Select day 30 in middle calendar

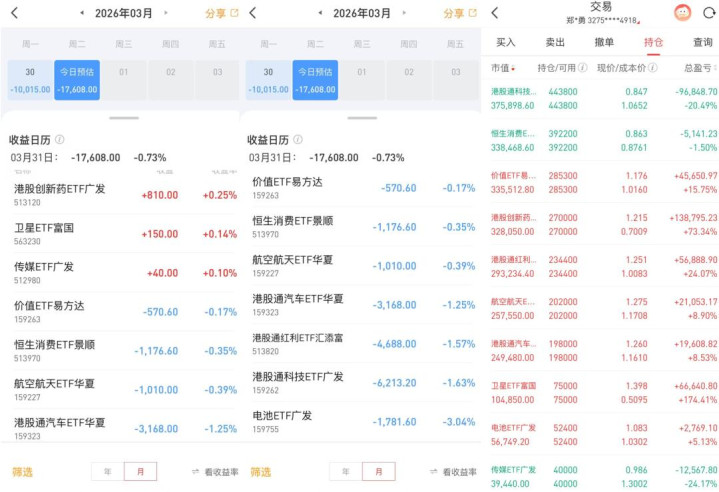[x=268, y=80]
